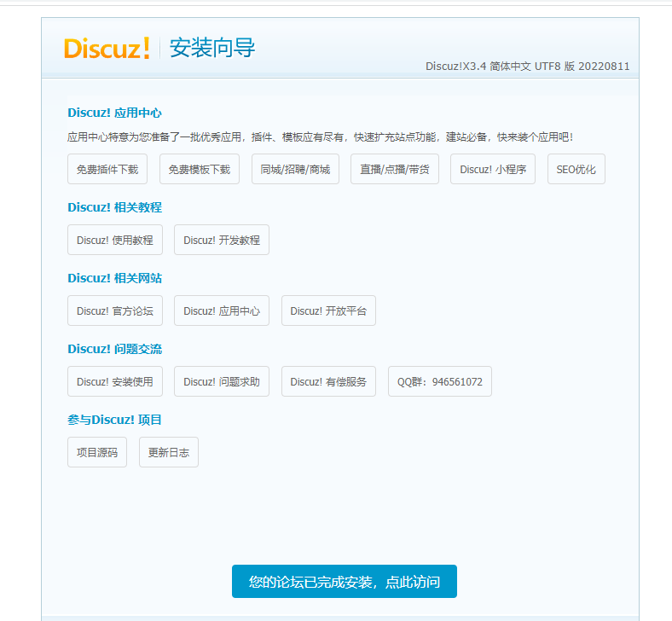Open 免费模板下载 button
The height and width of the screenshot is (621, 672).
(200, 169)
